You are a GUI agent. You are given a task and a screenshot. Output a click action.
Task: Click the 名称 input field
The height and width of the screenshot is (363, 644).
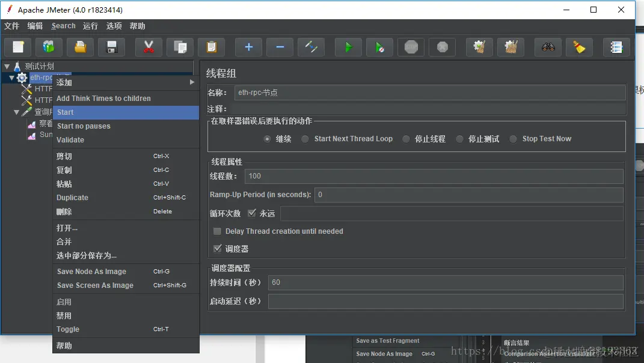pyautogui.click(x=430, y=93)
